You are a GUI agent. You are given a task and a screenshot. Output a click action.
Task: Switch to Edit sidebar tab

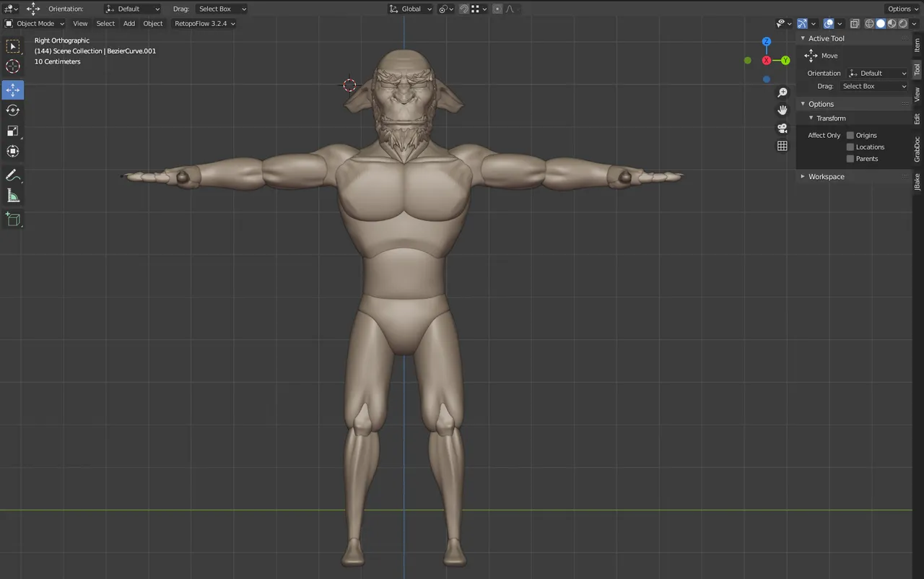pos(918,118)
